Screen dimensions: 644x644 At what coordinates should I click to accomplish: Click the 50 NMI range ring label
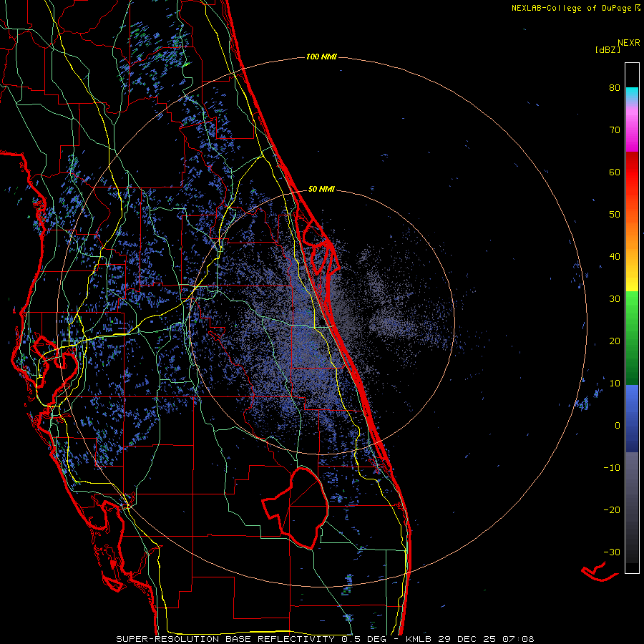point(321,189)
